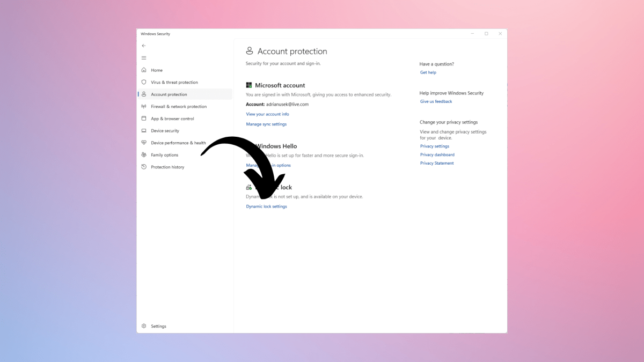
Task: Click the Virus & threat protection shield icon
Action: (144, 82)
